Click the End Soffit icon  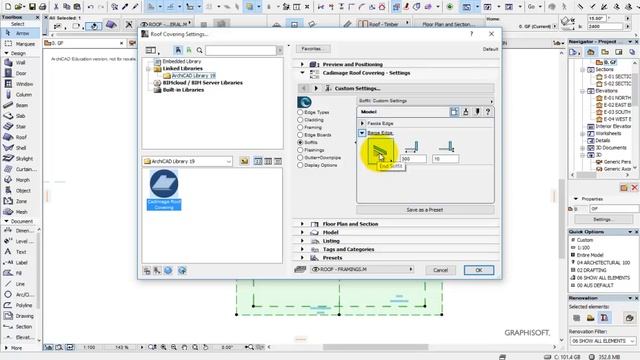pos(380,151)
